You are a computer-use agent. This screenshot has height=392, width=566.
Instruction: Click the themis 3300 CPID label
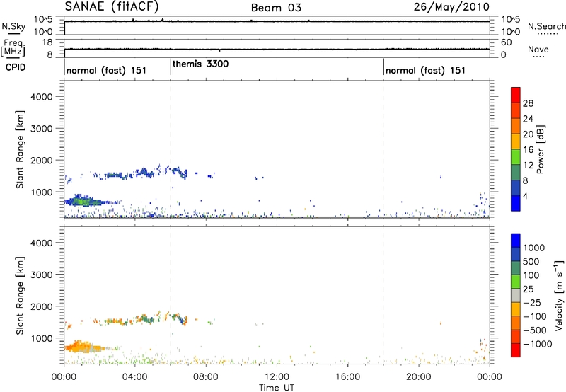coord(200,64)
